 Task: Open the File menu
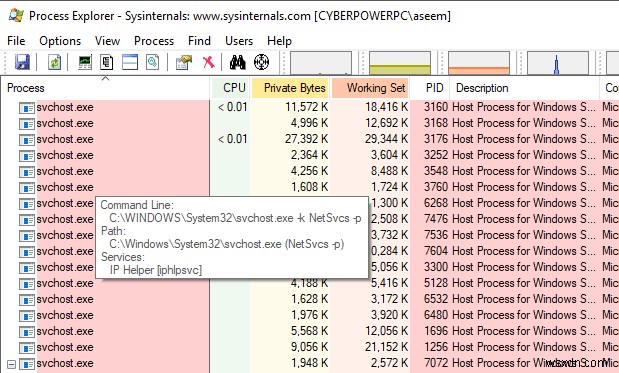coord(16,41)
